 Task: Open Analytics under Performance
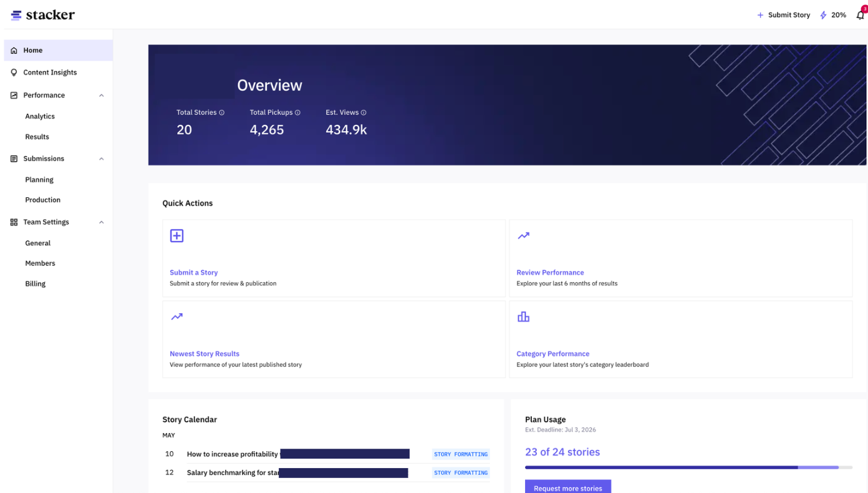click(40, 116)
